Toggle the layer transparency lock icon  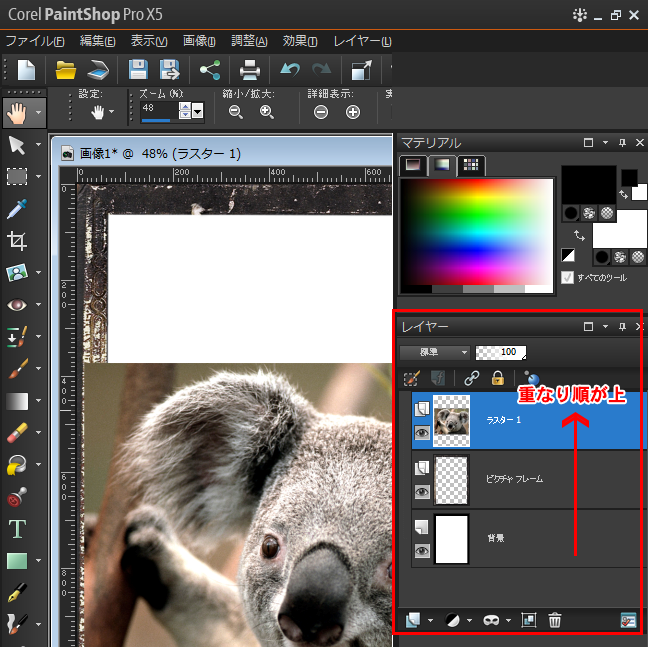[498, 378]
